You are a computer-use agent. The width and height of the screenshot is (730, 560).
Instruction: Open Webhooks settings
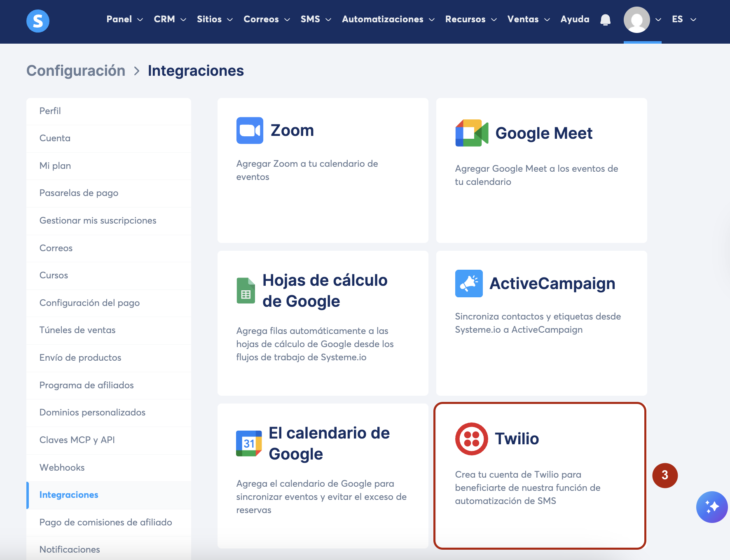point(109,468)
